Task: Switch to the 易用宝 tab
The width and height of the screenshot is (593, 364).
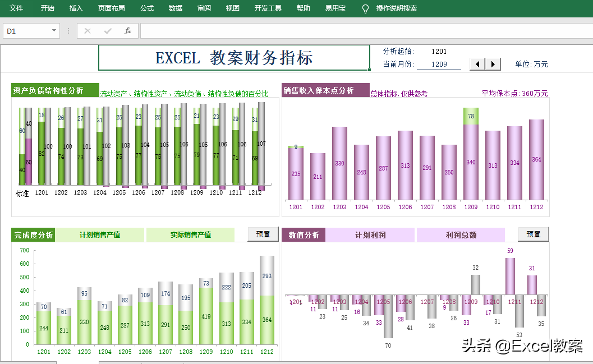Action: 335,8
